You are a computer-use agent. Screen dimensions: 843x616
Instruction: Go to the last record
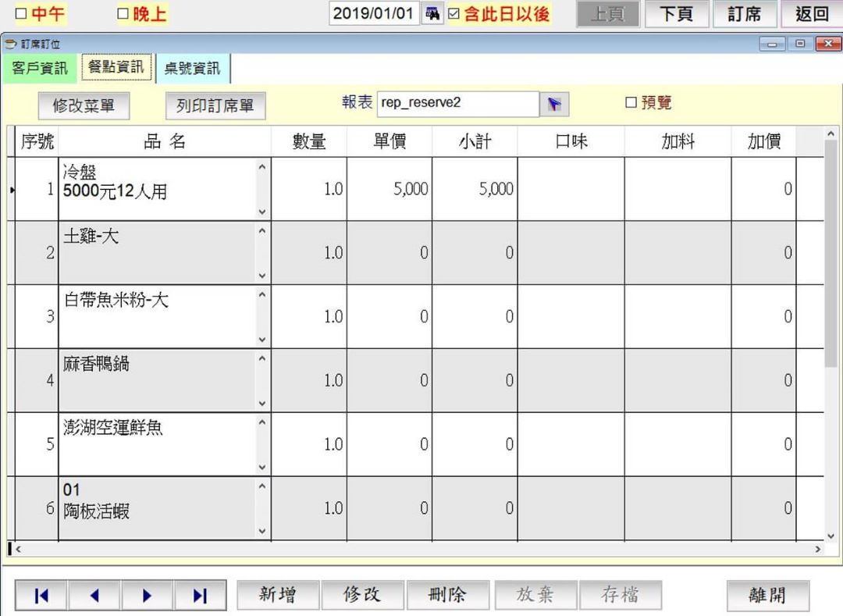[200, 595]
